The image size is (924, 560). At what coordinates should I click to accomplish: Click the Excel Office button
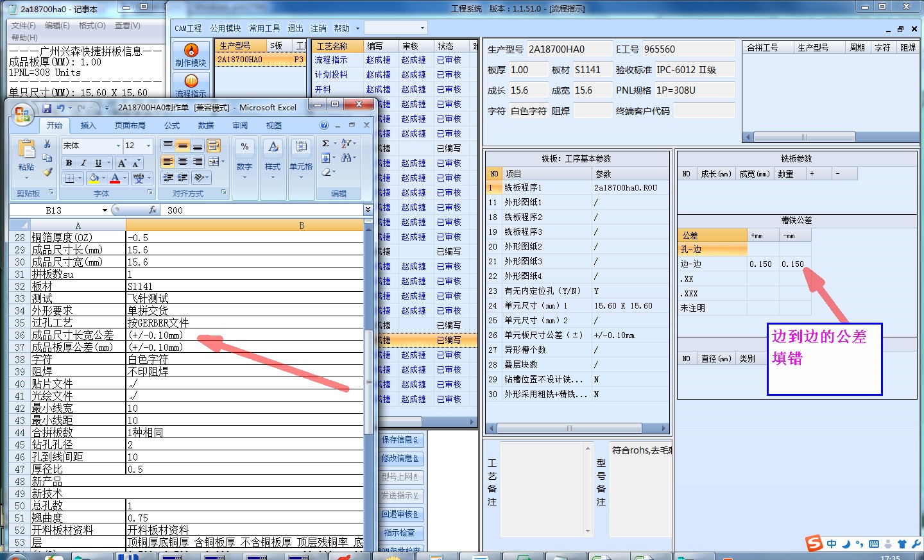[x=22, y=114]
